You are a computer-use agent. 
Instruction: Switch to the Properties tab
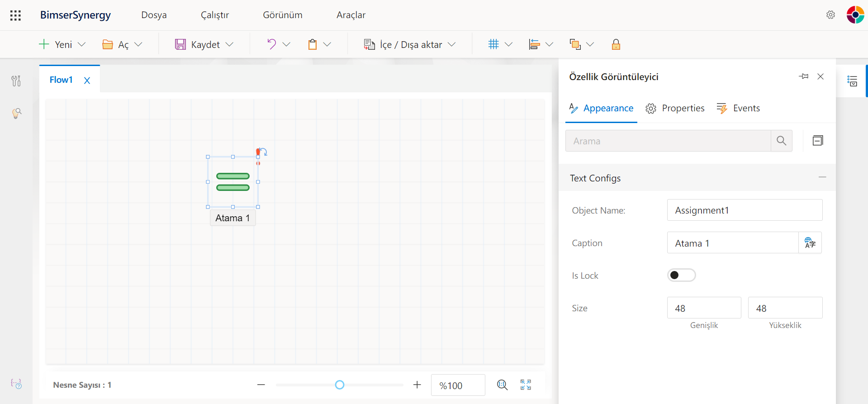point(675,108)
